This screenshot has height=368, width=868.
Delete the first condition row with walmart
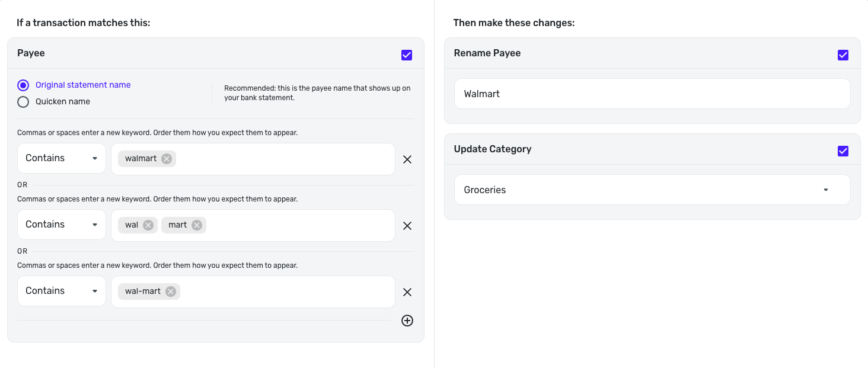coord(407,159)
